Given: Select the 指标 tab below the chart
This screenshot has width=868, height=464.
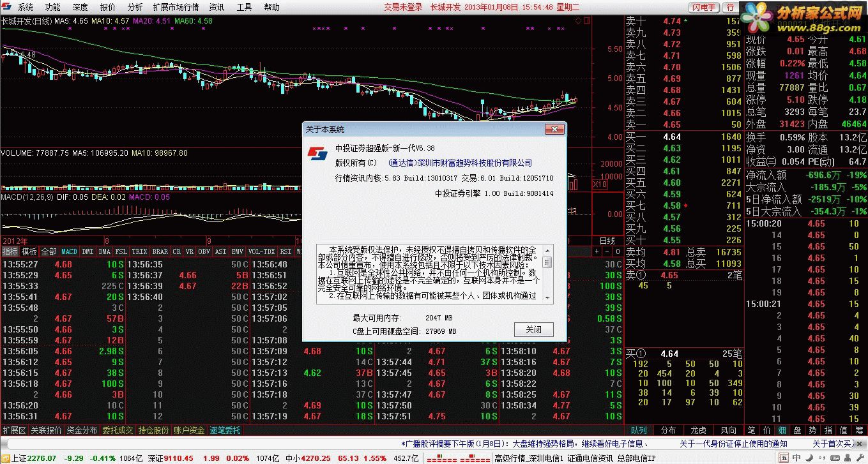Looking at the screenshot, I should [x=10, y=251].
